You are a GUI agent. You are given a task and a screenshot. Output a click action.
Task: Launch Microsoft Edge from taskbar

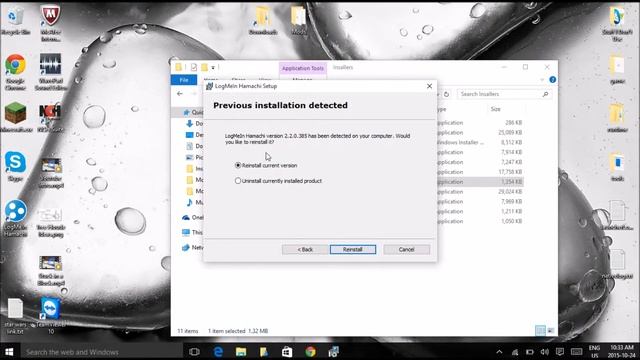218,351
